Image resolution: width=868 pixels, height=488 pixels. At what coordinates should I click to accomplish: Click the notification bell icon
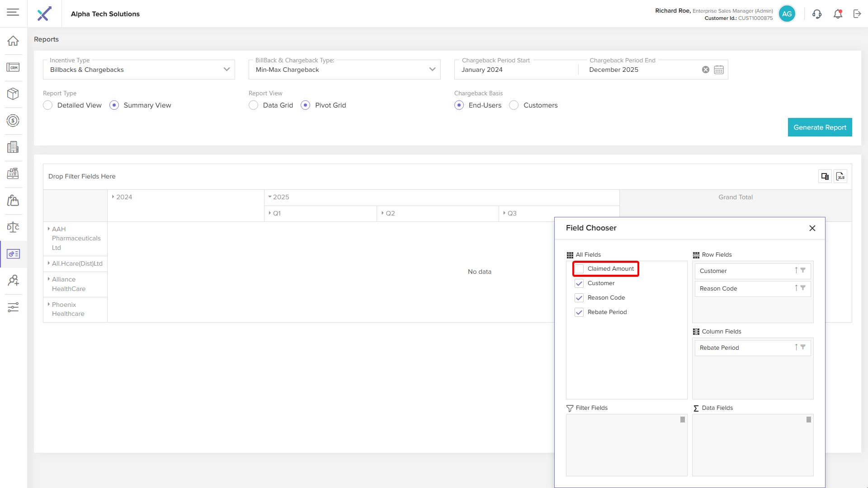point(838,14)
